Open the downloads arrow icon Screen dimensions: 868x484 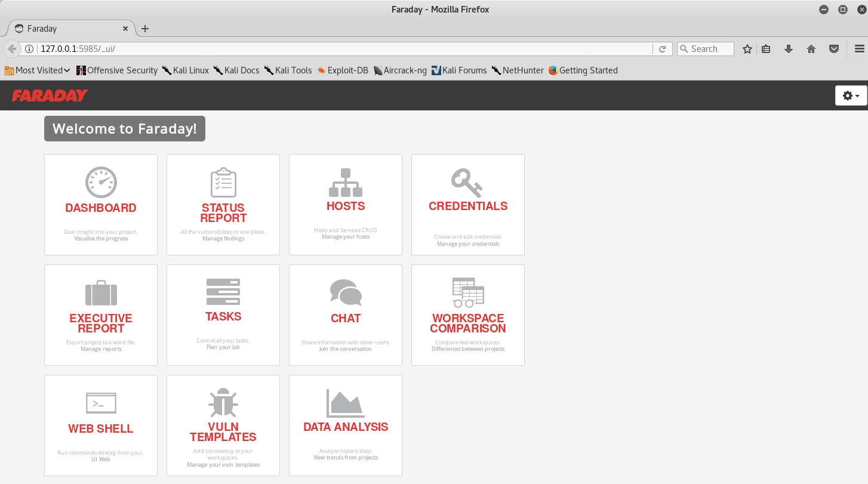789,49
